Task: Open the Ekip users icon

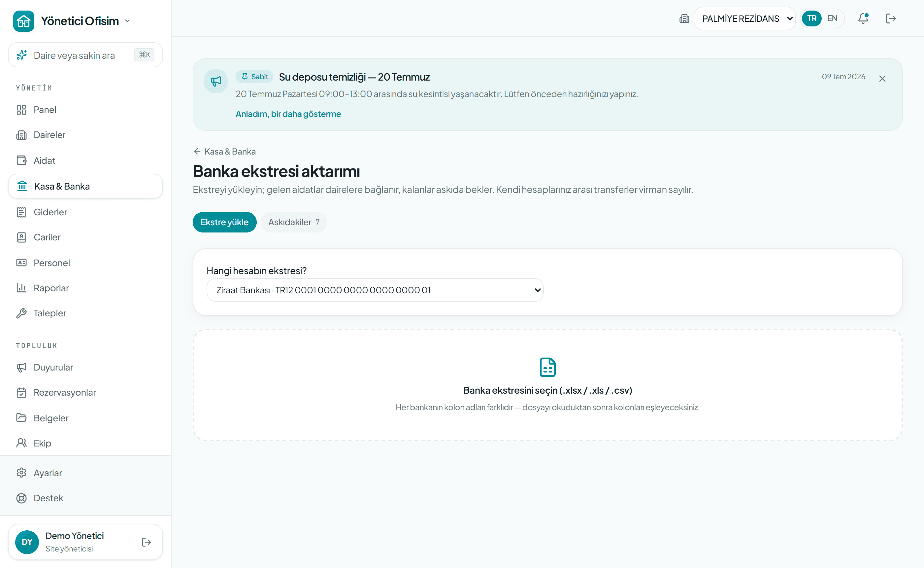Action: click(21, 443)
